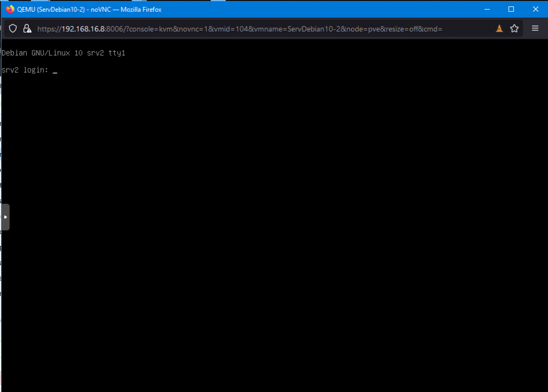Screen dimensions: 548x392
Task: Open the Firefox hamburger application menu
Action: coord(535,29)
